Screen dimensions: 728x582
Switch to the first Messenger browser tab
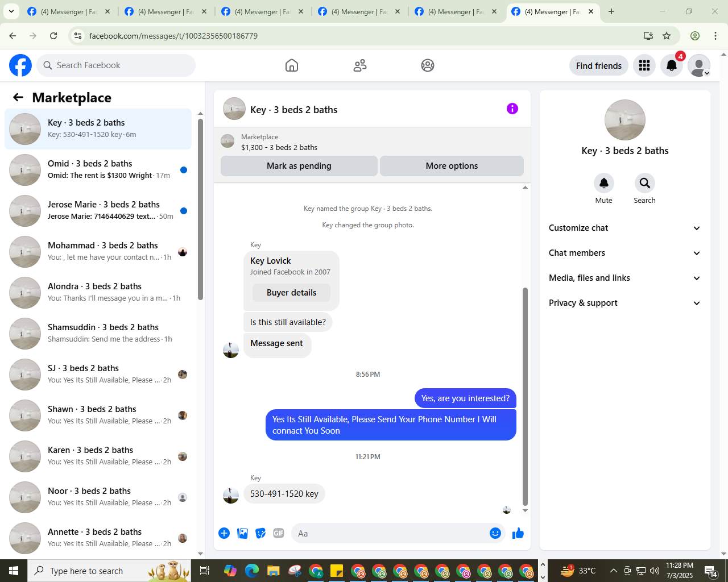click(x=68, y=11)
